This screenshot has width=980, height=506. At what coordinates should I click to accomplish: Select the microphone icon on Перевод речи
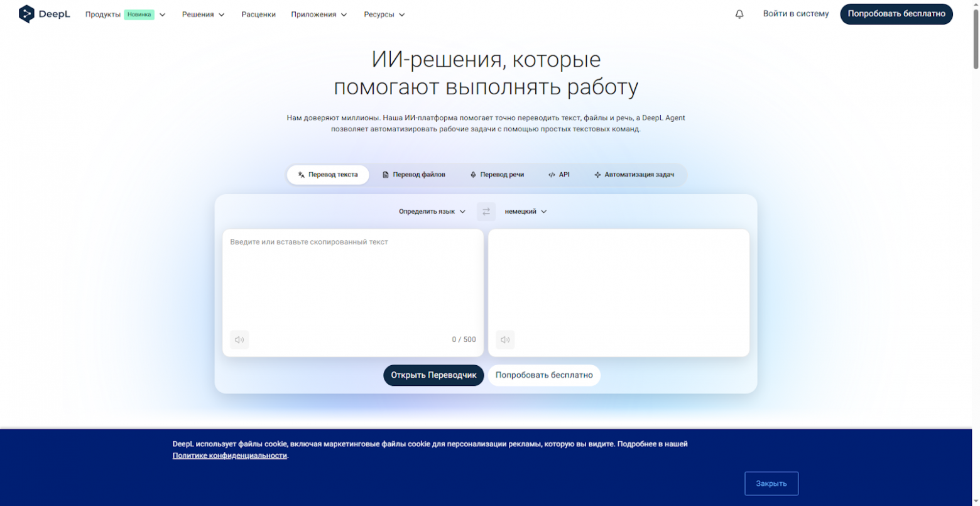[x=472, y=175]
